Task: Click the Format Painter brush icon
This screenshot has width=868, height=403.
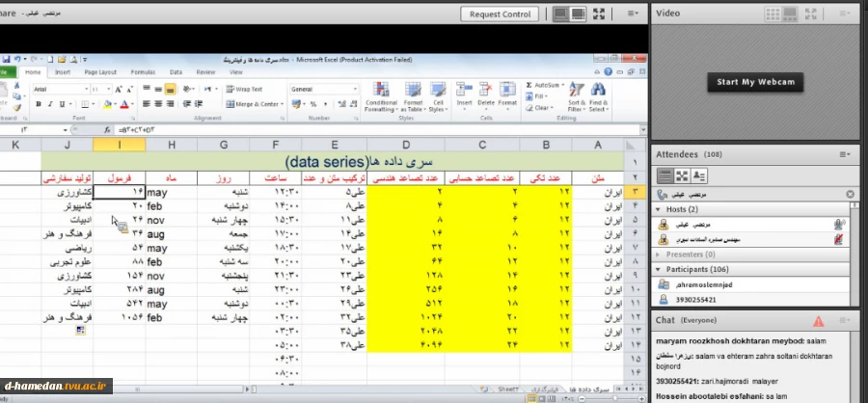Action: pyautogui.click(x=16, y=108)
